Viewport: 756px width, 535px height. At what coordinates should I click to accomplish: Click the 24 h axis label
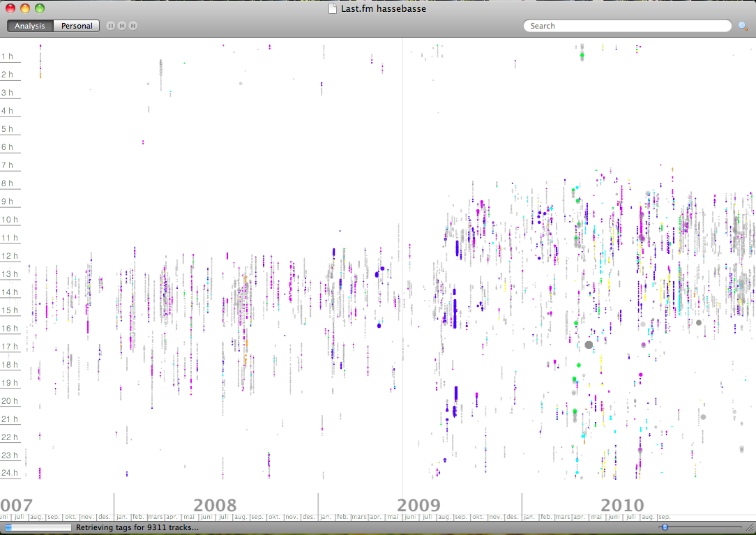pyautogui.click(x=9, y=474)
